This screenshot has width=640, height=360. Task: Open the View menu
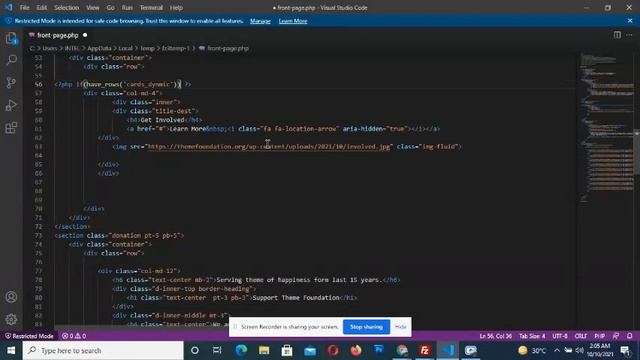point(93,8)
